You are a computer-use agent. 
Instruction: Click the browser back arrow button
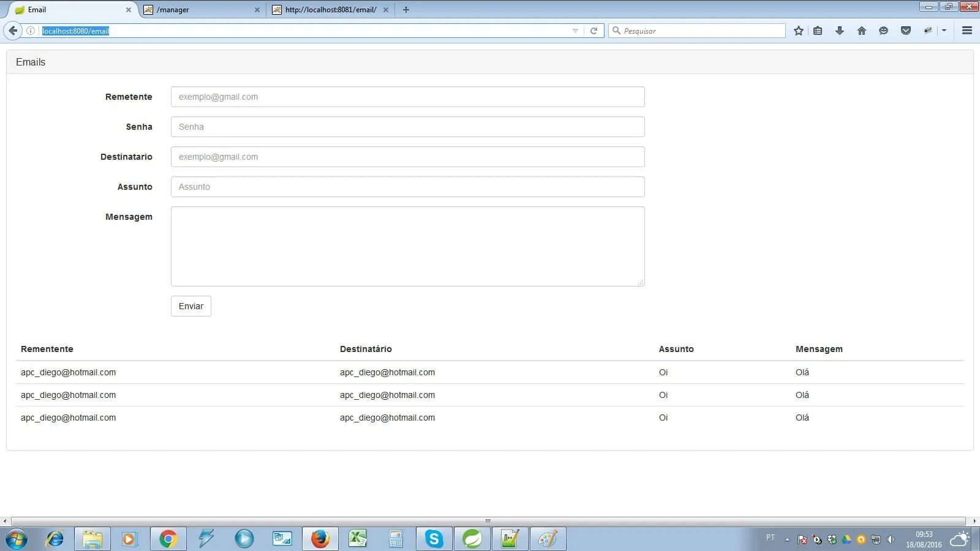click(x=13, y=31)
